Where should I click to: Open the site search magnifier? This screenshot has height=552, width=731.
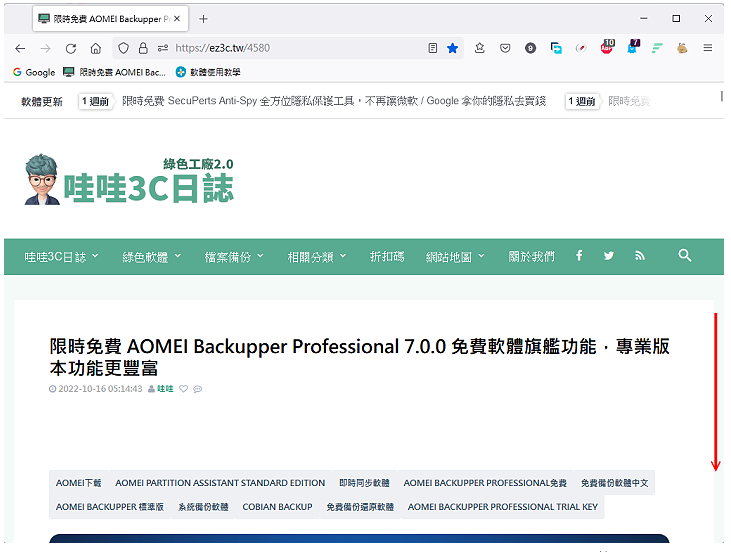point(684,255)
